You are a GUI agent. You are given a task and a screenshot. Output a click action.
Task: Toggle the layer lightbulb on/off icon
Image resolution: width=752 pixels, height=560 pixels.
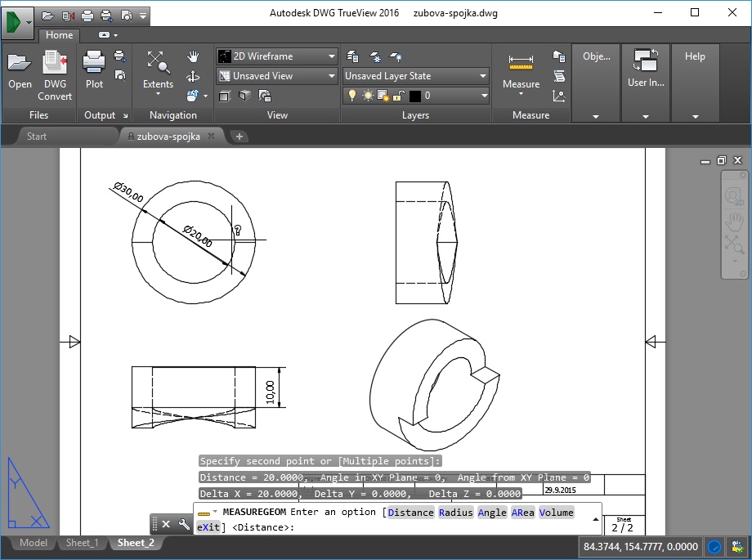click(x=352, y=96)
